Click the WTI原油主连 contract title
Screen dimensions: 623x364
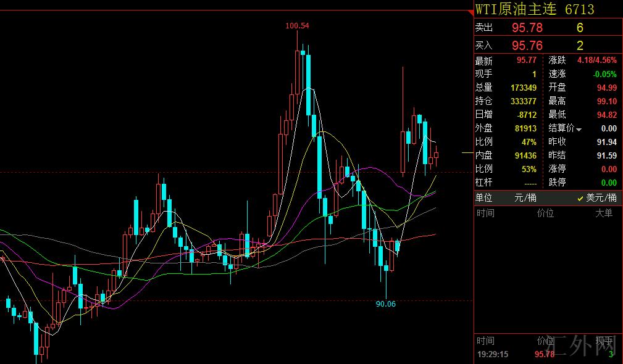(516, 9)
